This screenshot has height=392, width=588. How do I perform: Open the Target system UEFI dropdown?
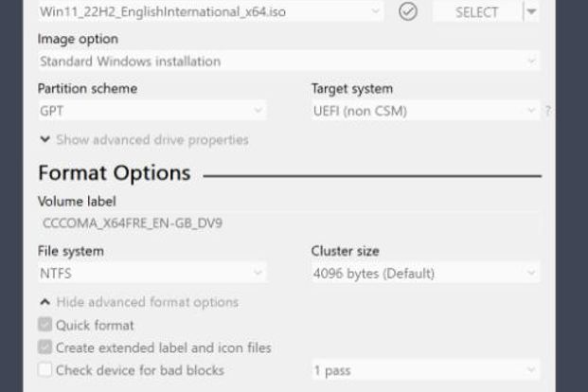tap(425, 111)
